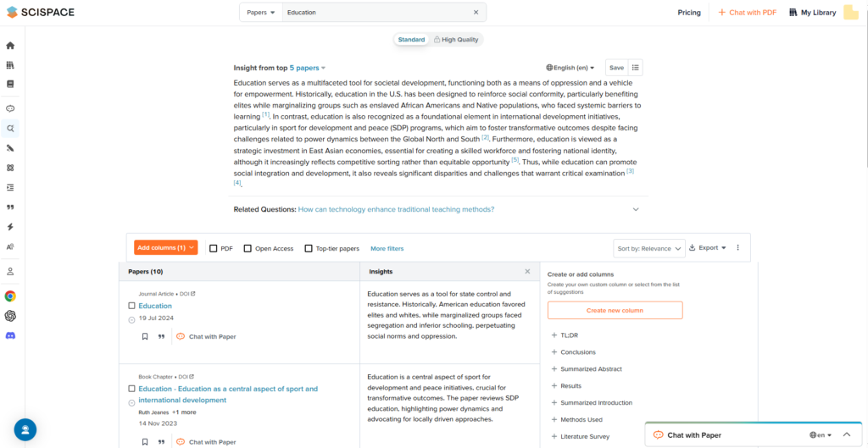Switch to High Quality mode tab
The image size is (868, 448).
[455, 40]
